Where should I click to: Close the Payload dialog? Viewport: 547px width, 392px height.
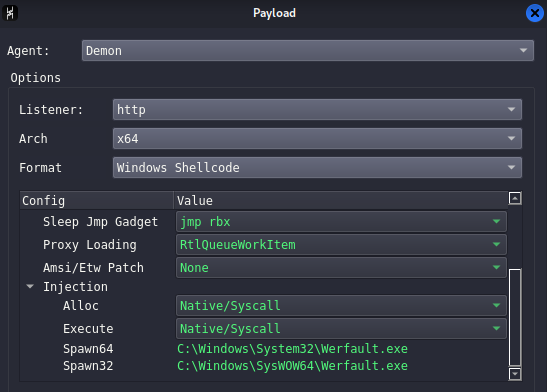click(x=534, y=13)
